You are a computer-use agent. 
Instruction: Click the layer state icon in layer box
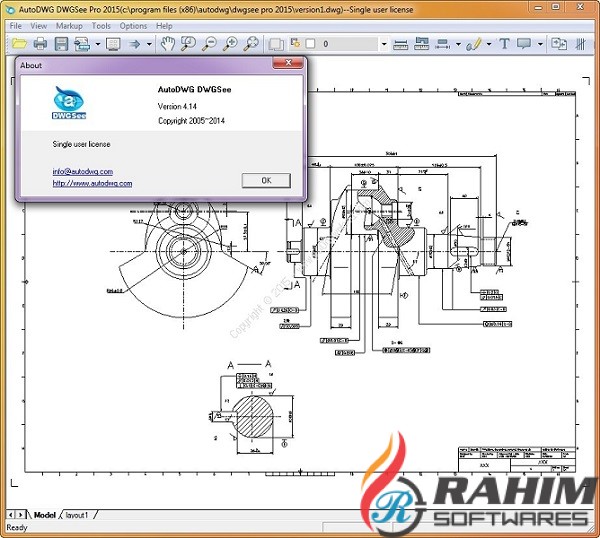coord(295,43)
